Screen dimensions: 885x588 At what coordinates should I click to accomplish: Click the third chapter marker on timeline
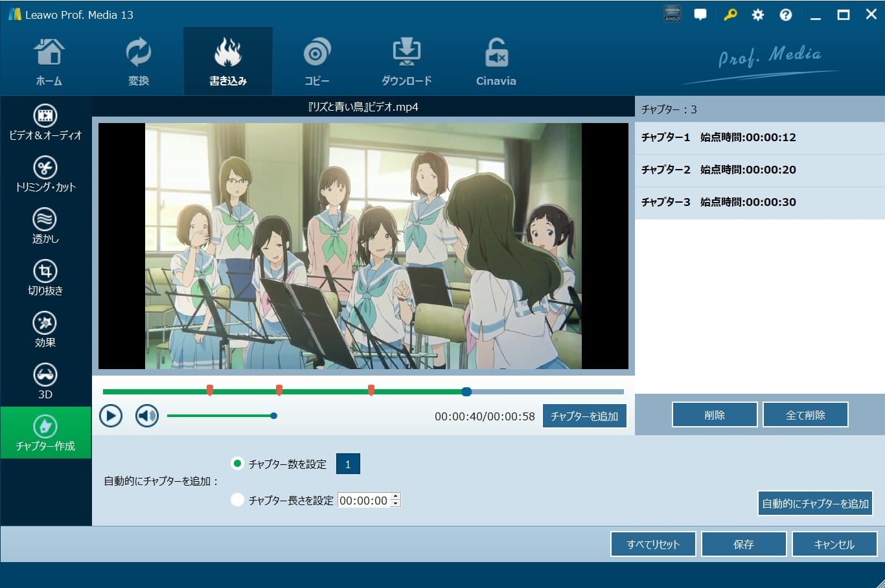point(371,389)
